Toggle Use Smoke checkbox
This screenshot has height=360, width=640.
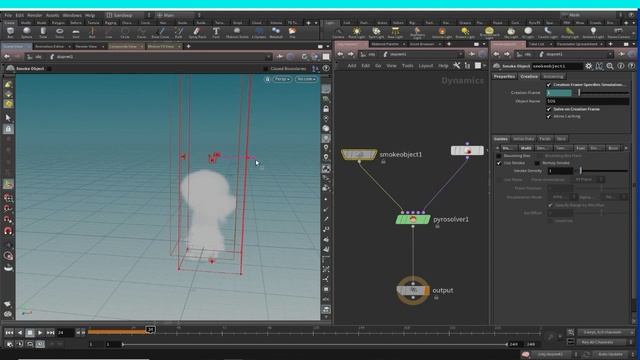(499, 163)
